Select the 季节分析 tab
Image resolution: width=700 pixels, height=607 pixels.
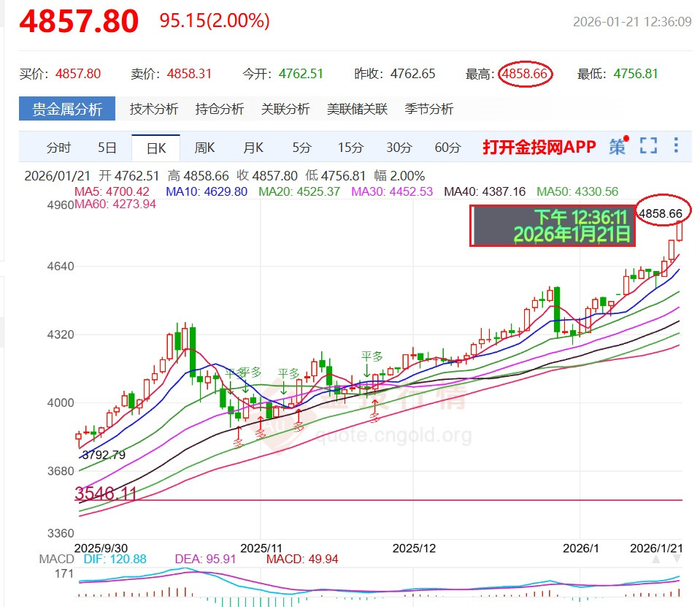pos(429,109)
